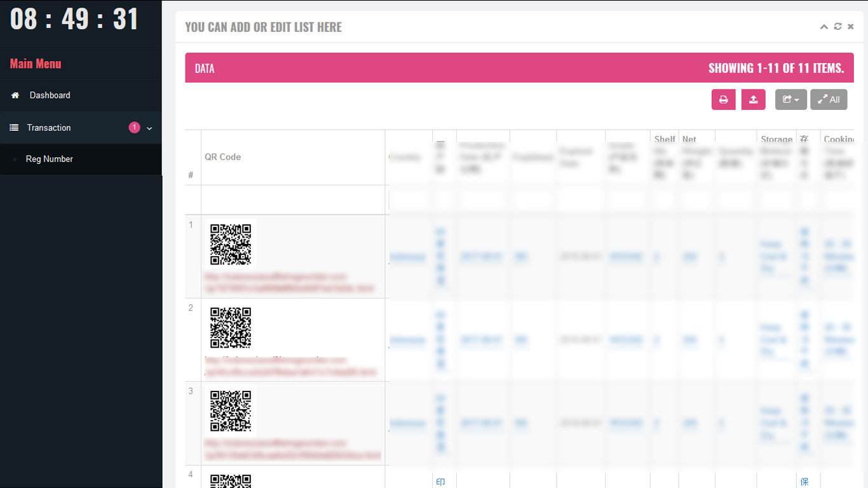Click the QR code image in row 2
The height and width of the screenshot is (488, 868).
(231, 328)
